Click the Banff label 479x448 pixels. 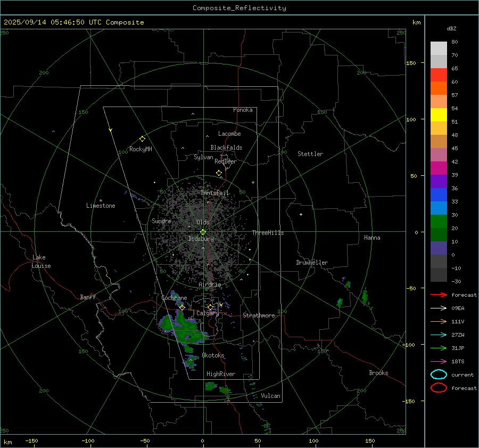pos(88,297)
